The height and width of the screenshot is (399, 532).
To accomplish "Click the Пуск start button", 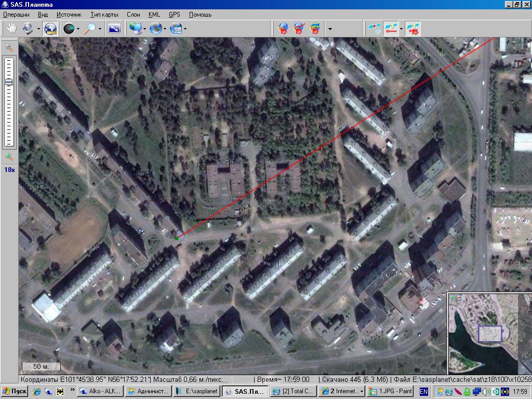I will coord(15,391).
